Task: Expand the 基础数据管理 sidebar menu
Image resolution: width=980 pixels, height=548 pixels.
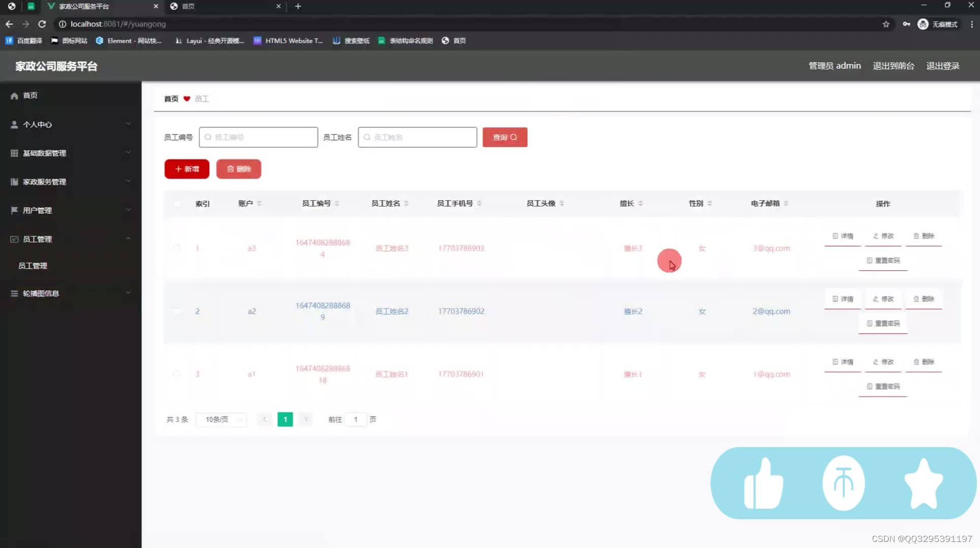Action: (x=71, y=153)
